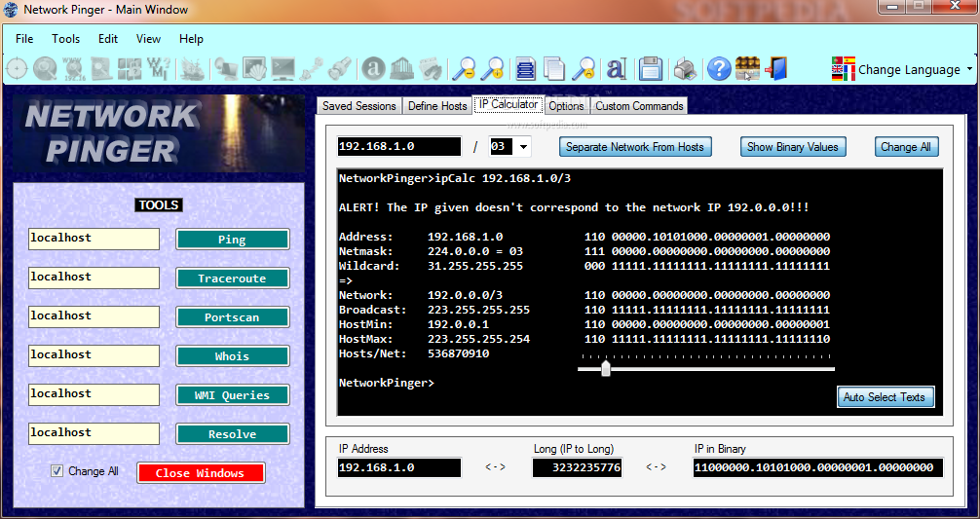Click the floppy disk save icon
This screenshot has width=980, height=519.
(650, 69)
